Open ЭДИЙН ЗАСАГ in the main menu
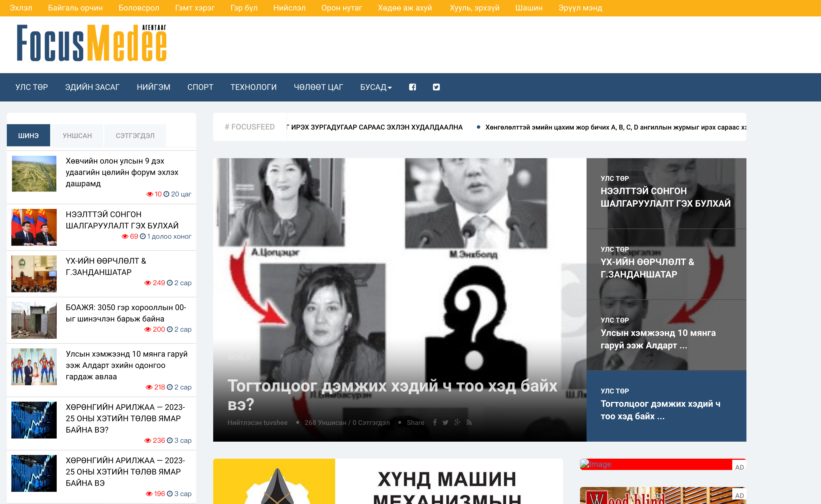 (x=92, y=87)
